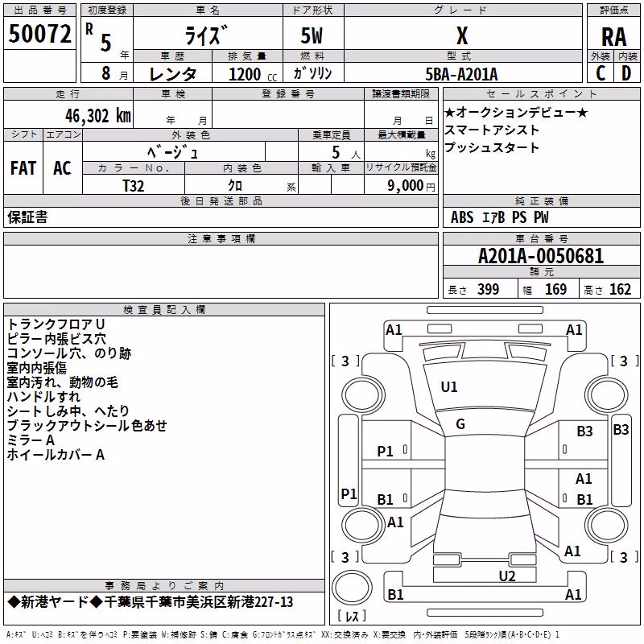644x644 pixels.
Task: Select the grade value X
Action: 462,35
